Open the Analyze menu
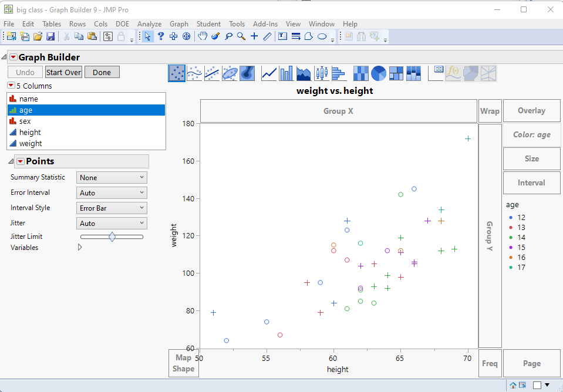Screen dimensions: 563x392 149,24
